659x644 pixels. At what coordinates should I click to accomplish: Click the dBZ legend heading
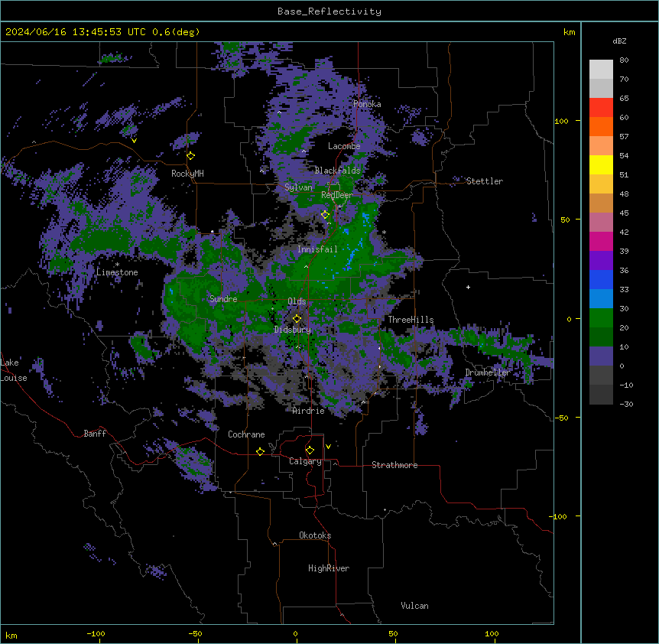point(619,41)
